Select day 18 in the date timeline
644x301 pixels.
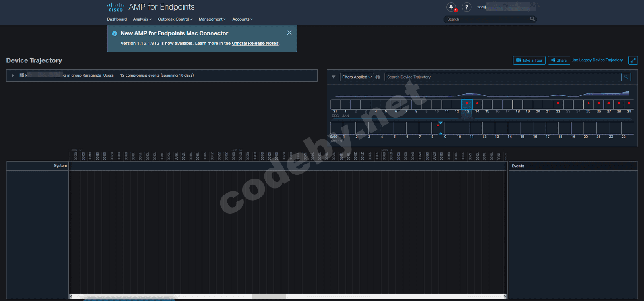point(518,104)
